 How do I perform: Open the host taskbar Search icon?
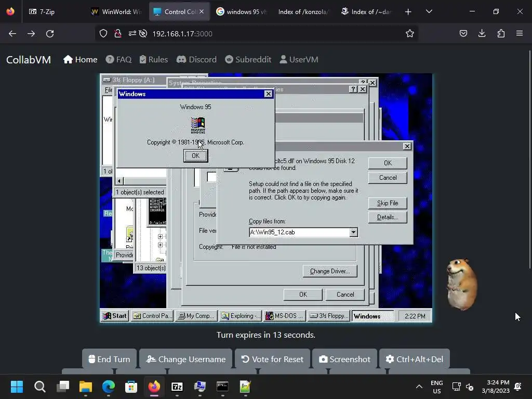pos(39,387)
